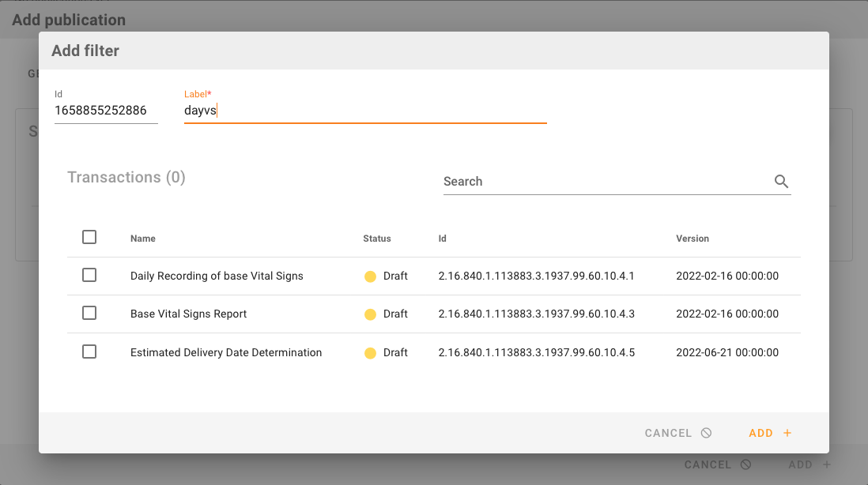Viewport: 868px width, 485px height.
Task: Click the Version column header
Action: pyautogui.click(x=693, y=239)
